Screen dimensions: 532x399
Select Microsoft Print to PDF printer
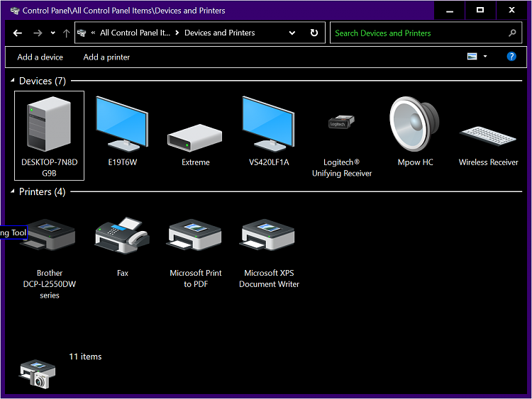coord(195,237)
